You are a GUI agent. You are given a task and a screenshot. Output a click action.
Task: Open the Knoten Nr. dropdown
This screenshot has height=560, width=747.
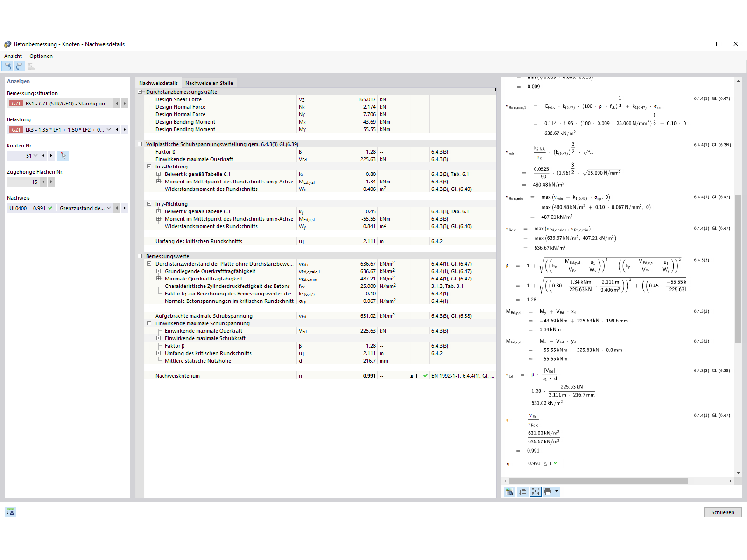pos(35,156)
